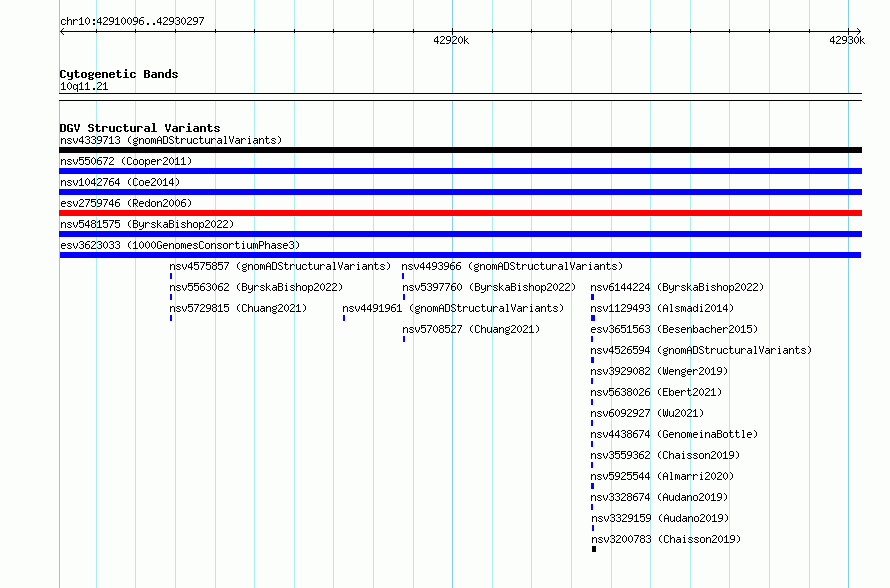Select the 10q11.21 band label
890x588 pixels.
(84, 86)
